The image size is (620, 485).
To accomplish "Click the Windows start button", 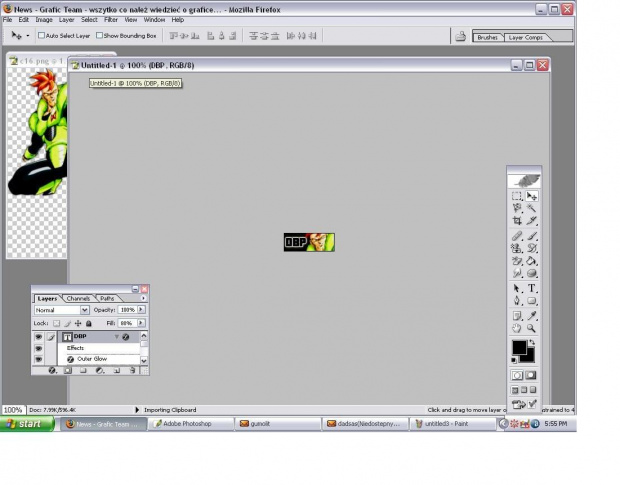I will (27, 424).
